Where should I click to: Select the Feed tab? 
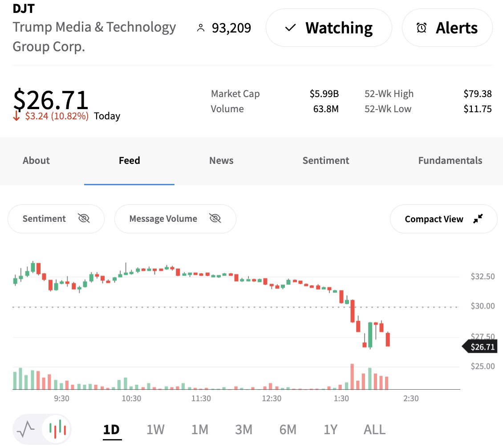pos(129,160)
